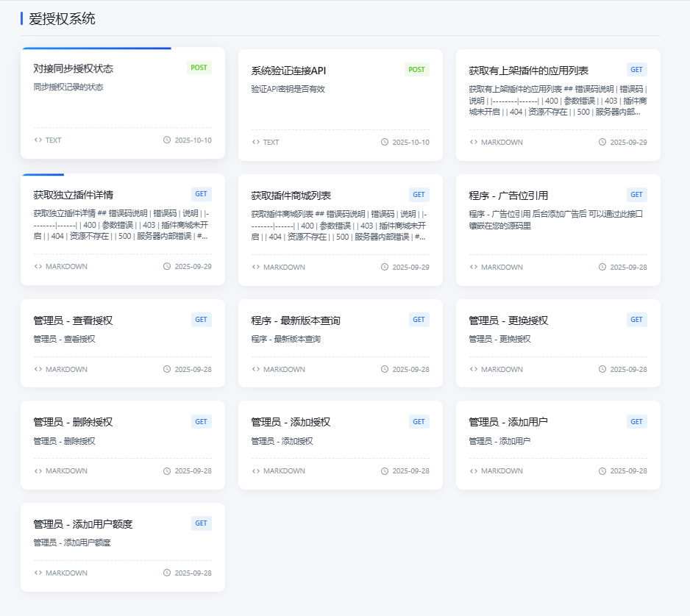The height and width of the screenshot is (616, 690).
Task: Click POST badge on 对接同步授权状态 card
Action: pos(199,68)
